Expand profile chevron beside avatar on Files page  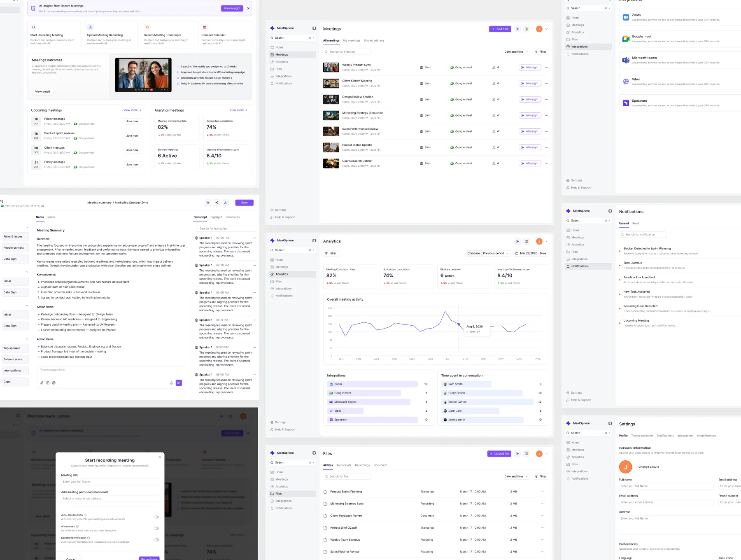coord(547,454)
